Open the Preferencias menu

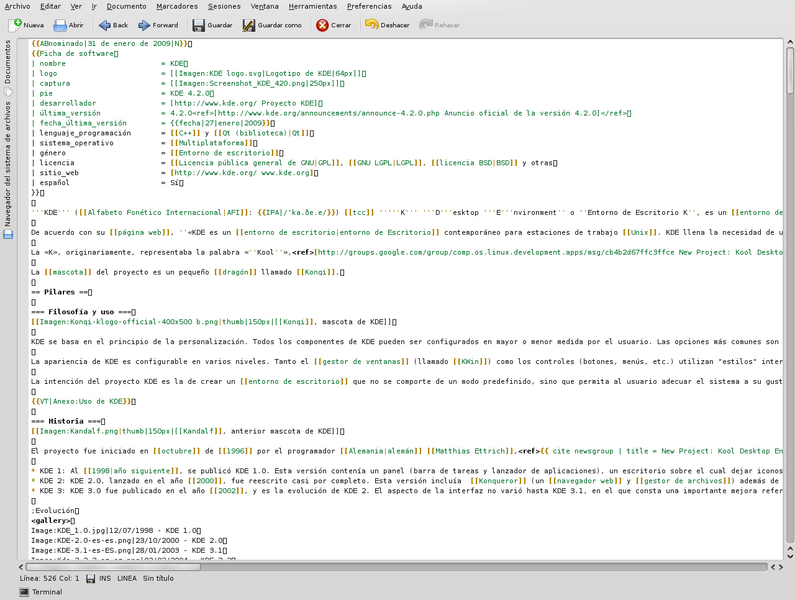tap(369, 6)
